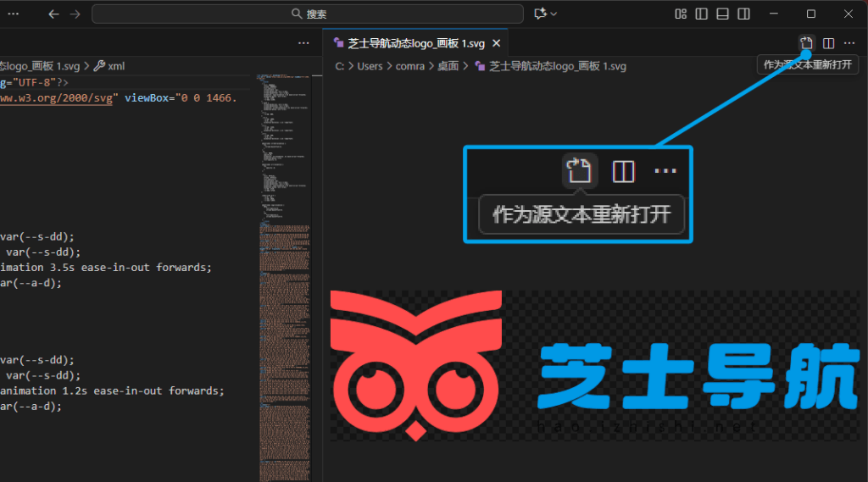Click the line animation 1.2s ease-in-out forwards
Image resolution: width=868 pixels, height=482 pixels.
point(113,391)
